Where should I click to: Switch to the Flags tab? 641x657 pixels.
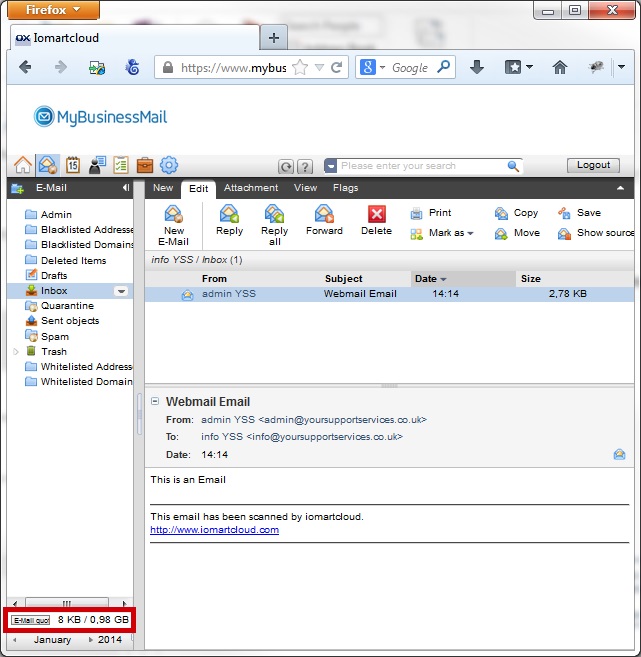pos(345,188)
